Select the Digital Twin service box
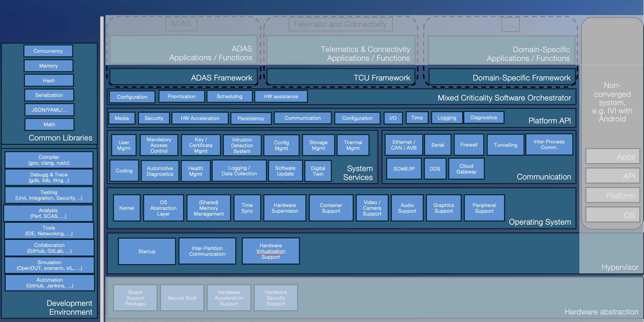 318,171
